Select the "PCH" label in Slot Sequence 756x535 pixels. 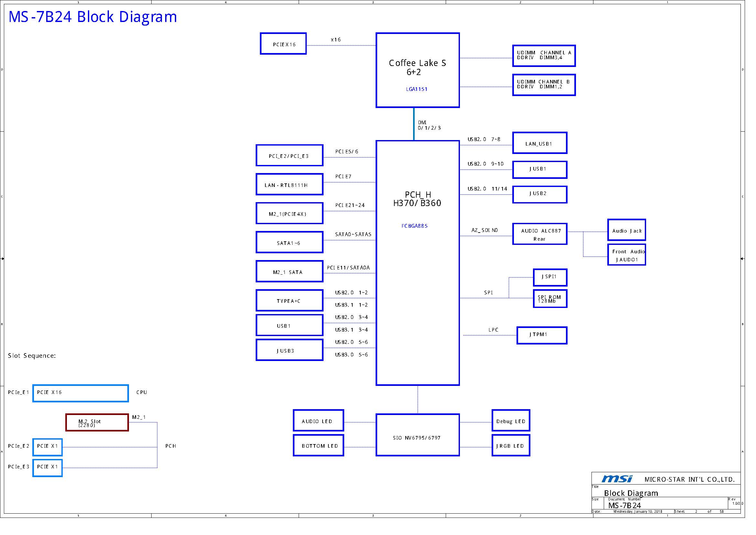[x=171, y=446]
